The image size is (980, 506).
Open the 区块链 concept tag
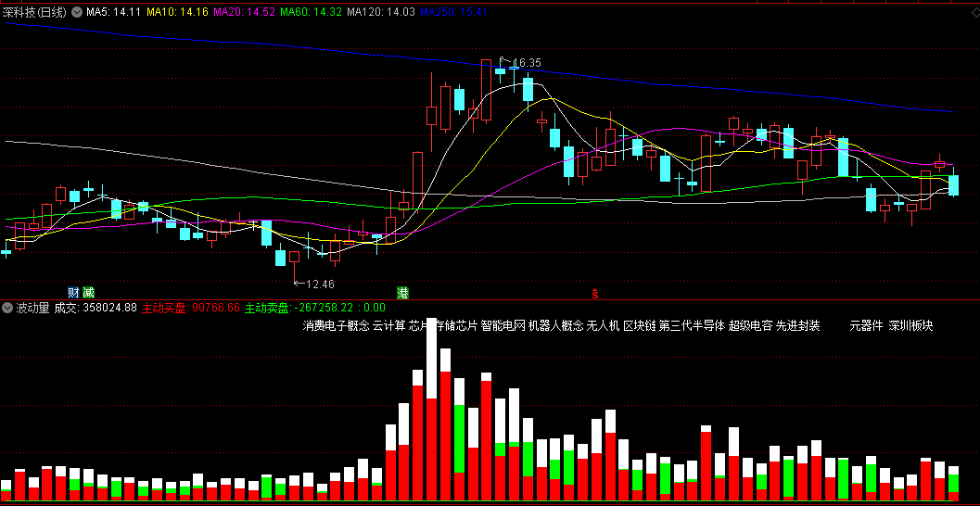pos(640,325)
